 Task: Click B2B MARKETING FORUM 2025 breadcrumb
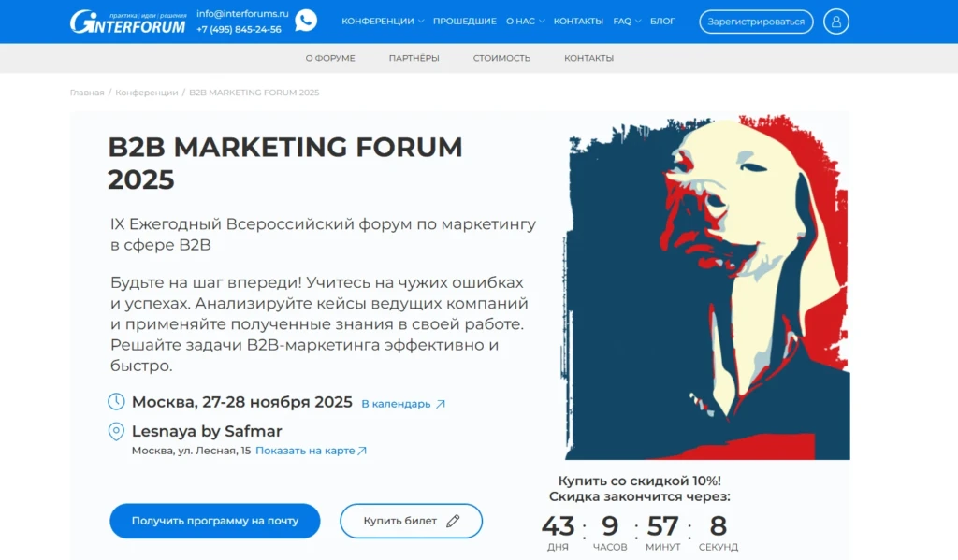pos(254,93)
